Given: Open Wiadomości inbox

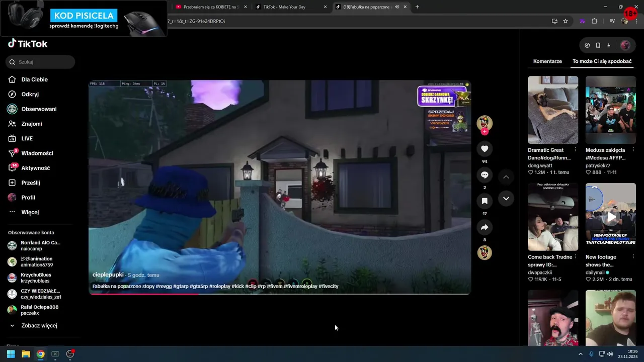Looking at the screenshot, I should (x=37, y=153).
